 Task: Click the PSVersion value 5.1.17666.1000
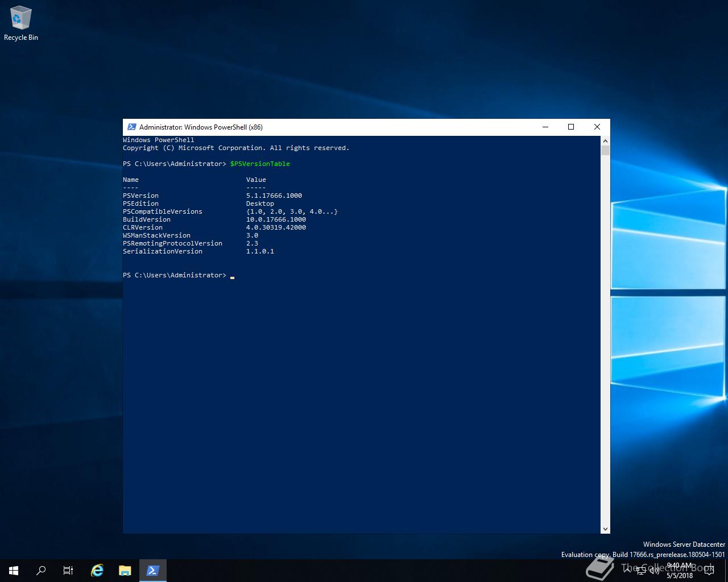pyautogui.click(x=274, y=196)
